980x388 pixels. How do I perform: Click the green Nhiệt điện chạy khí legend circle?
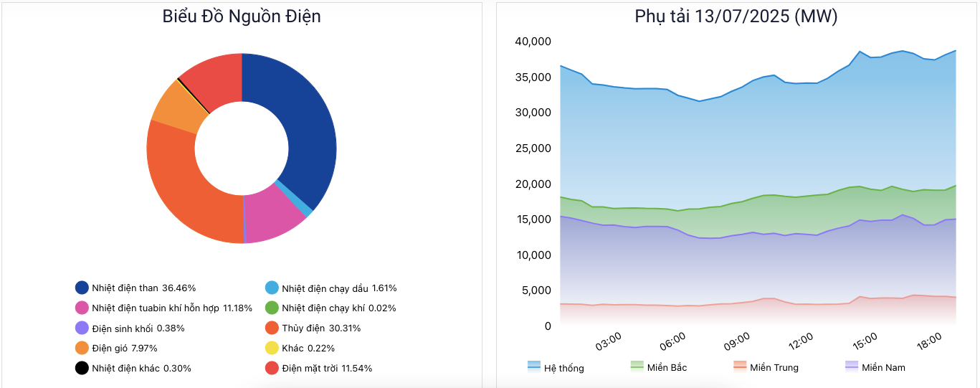point(272,308)
